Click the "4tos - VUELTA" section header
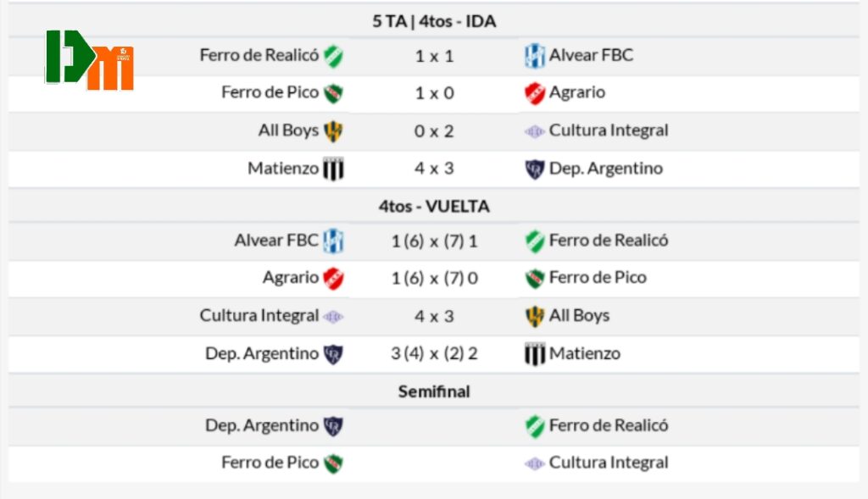 click(x=434, y=206)
